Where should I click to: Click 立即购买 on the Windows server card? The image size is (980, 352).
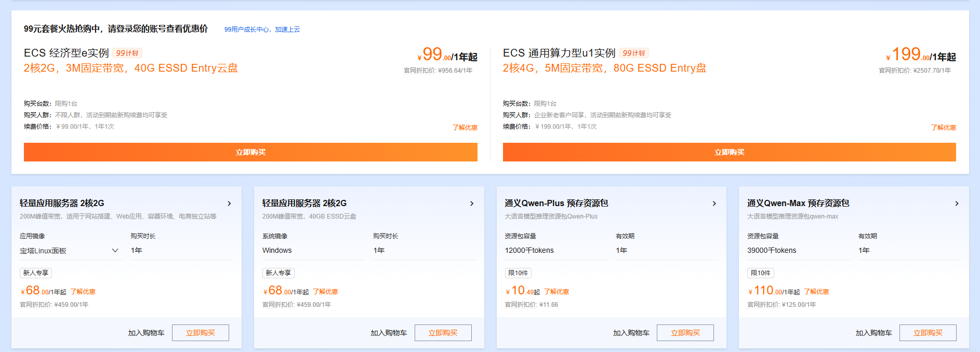click(443, 333)
